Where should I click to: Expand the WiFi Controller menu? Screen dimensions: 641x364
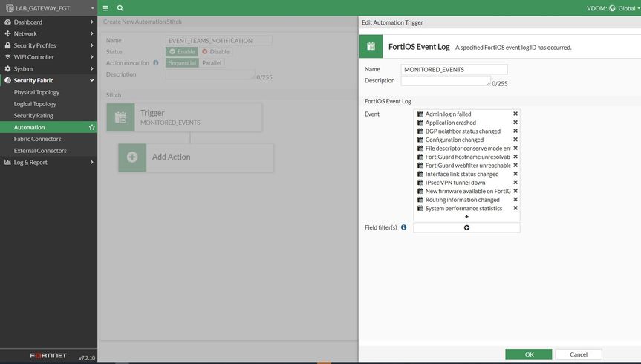(48, 57)
